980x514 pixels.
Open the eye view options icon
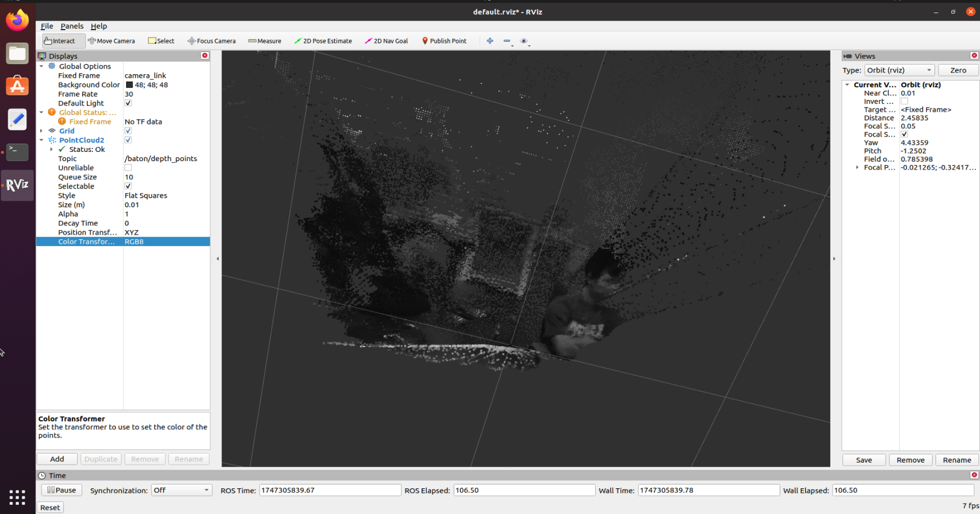point(524,41)
